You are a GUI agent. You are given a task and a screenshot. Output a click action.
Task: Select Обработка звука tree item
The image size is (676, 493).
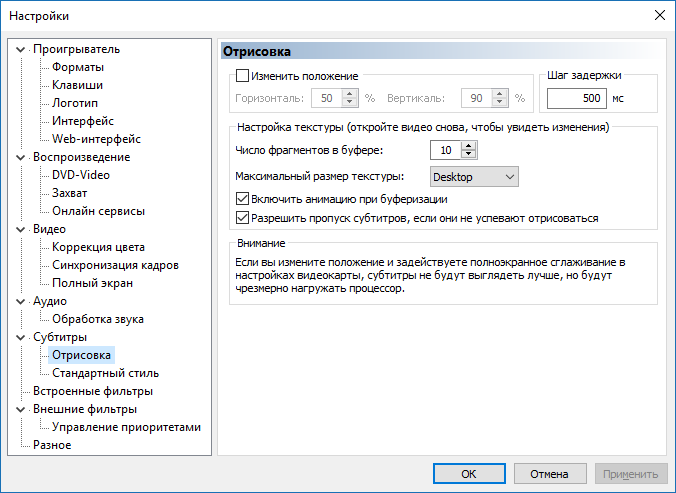(98, 319)
